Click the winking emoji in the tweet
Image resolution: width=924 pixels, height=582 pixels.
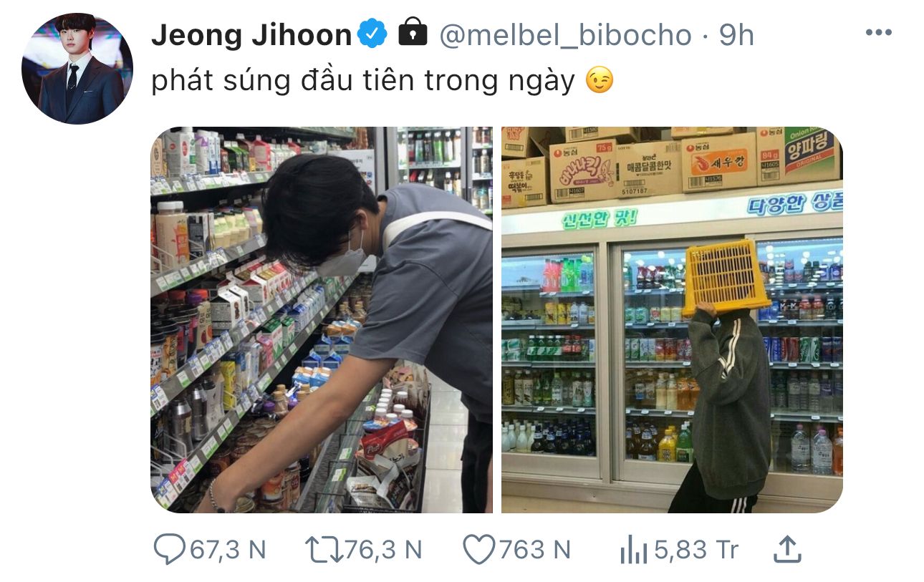coord(600,82)
